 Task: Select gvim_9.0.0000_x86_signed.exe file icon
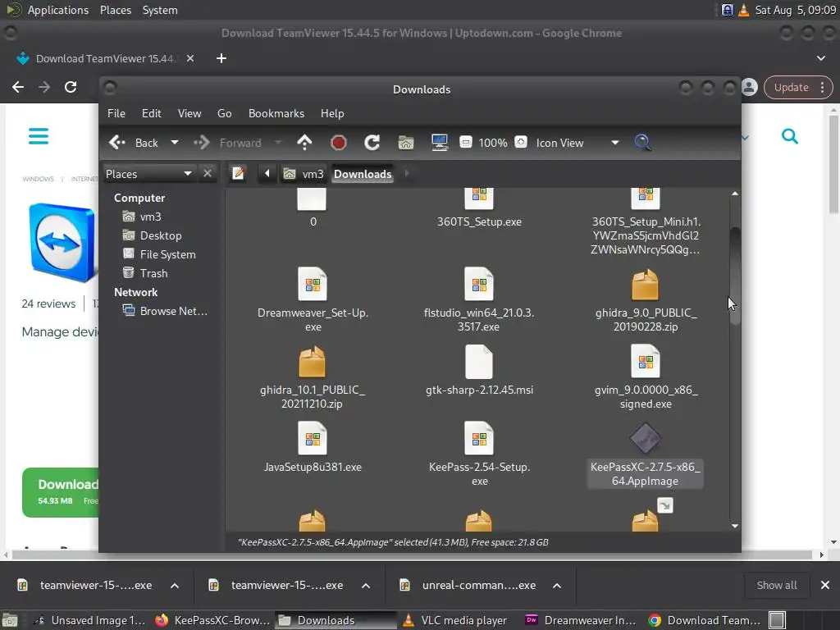(x=645, y=362)
